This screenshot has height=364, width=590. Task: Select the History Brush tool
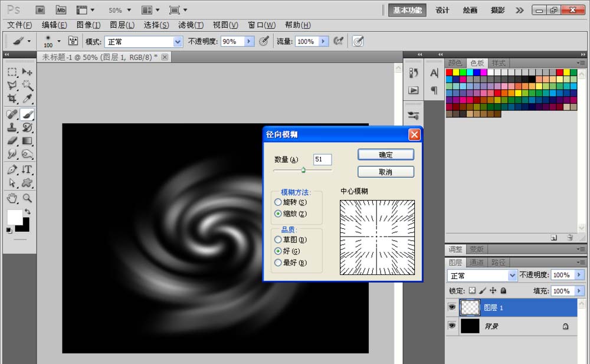tap(27, 127)
